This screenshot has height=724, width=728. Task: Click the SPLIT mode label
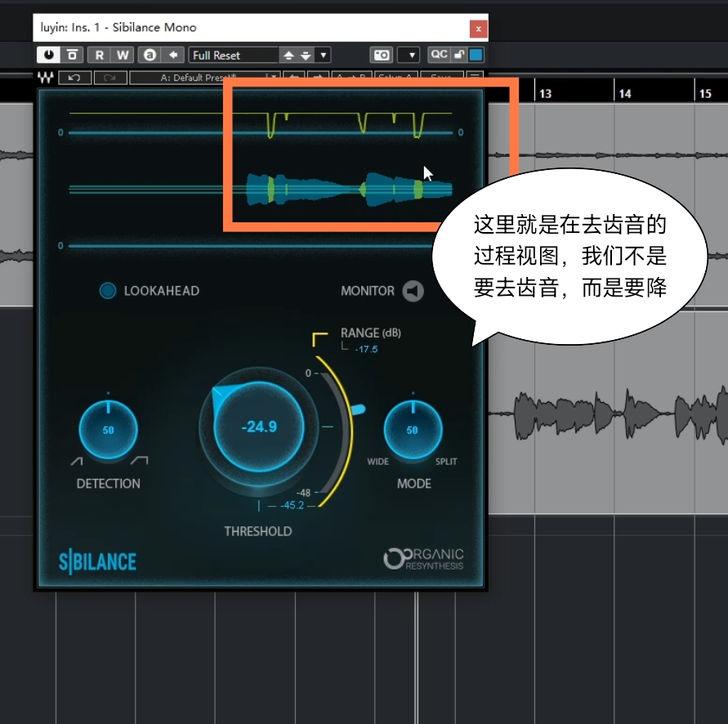(446, 462)
